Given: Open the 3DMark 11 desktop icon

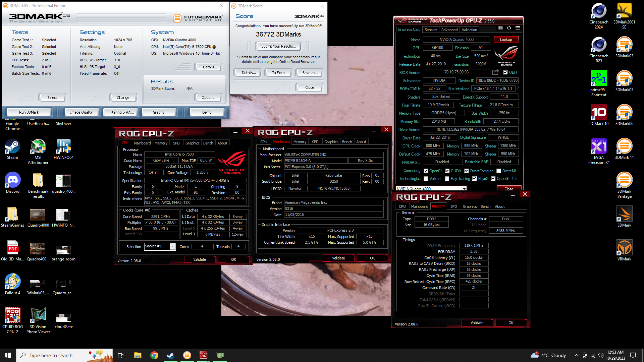Looking at the screenshot, I should pyautogui.click(x=624, y=149).
